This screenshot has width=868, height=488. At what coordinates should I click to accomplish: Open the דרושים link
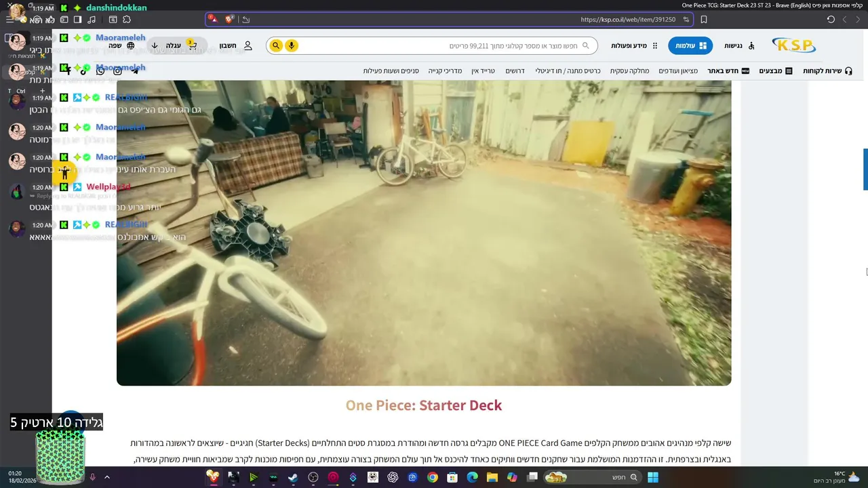515,70
